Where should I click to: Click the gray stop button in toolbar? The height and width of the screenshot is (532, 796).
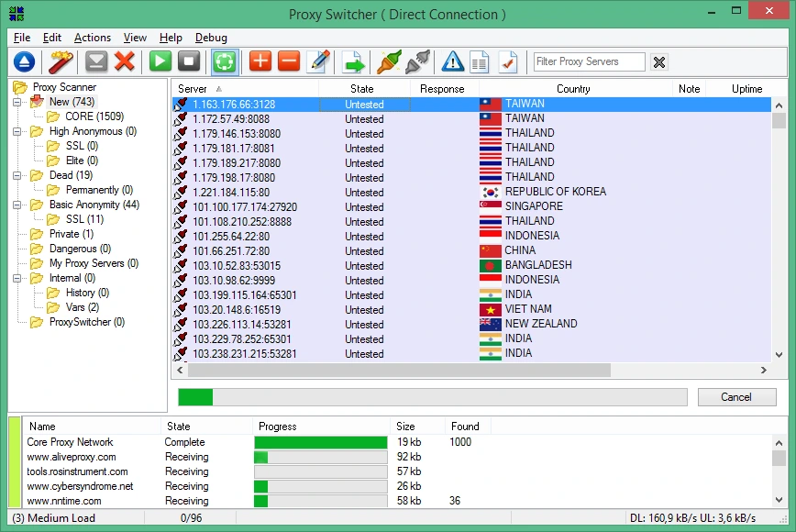(x=189, y=62)
